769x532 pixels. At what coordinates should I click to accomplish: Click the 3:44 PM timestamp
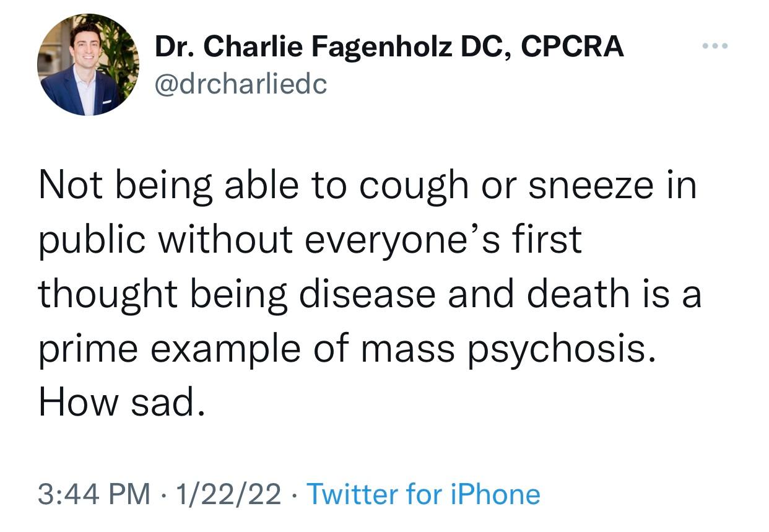(x=95, y=494)
